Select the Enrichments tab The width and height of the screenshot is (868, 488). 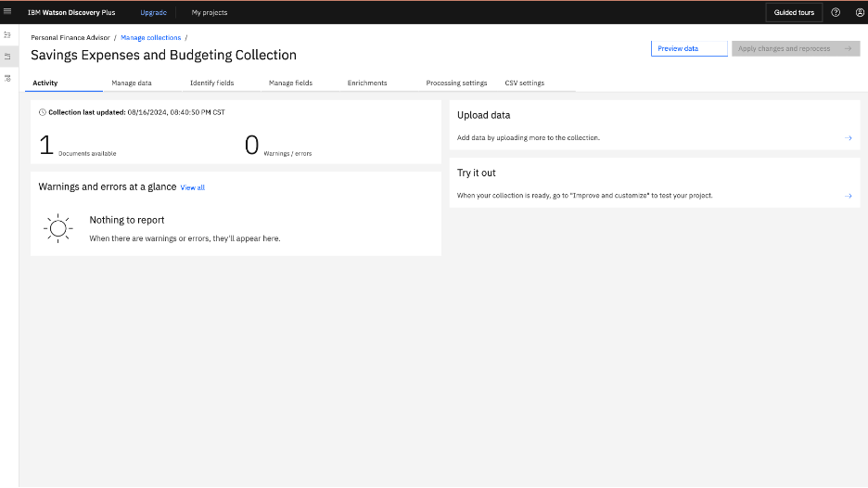(x=367, y=83)
